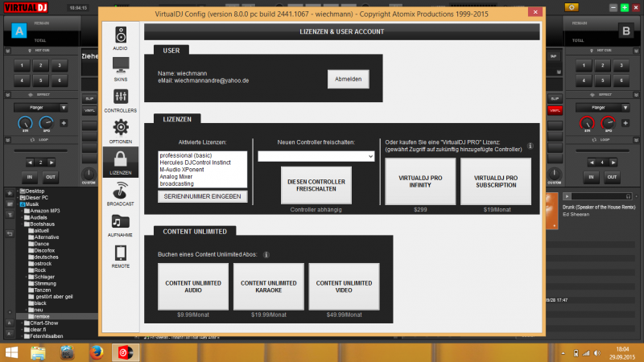Open the Audio settings section

[x=120, y=39]
